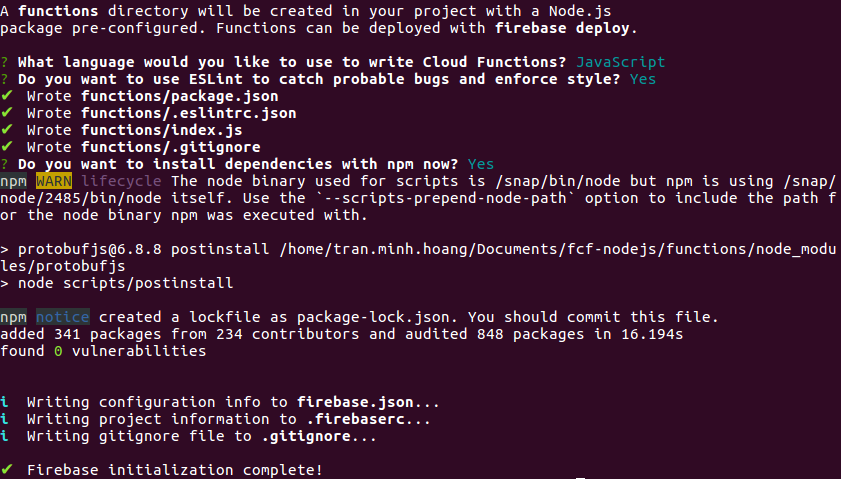Image resolution: width=841 pixels, height=479 pixels.
Task: Click the "lifecycle" text after WARN
Action: (x=121, y=181)
